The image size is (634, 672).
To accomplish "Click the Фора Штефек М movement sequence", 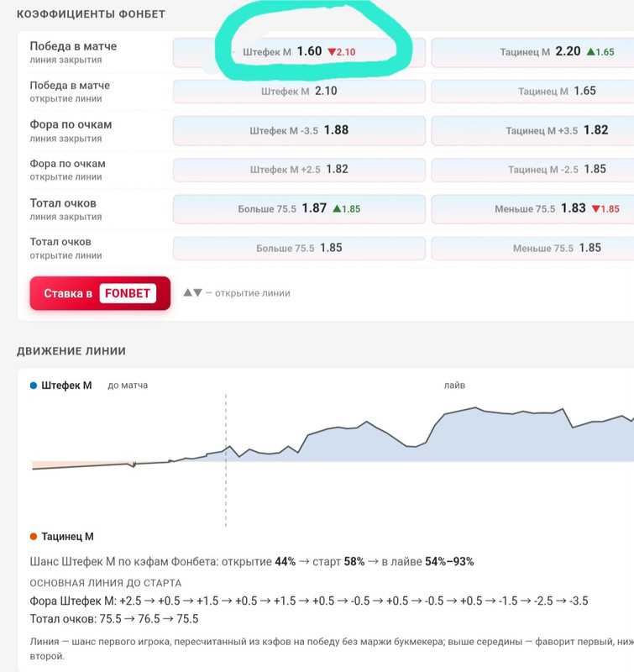I will [x=309, y=601].
